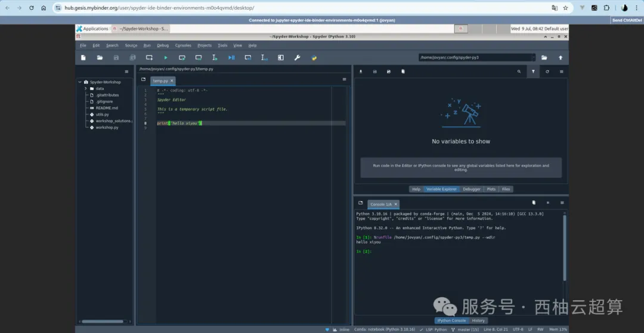Open the Tools menu
Image resolution: width=644 pixels, height=333 pixels.
(222, 45)
